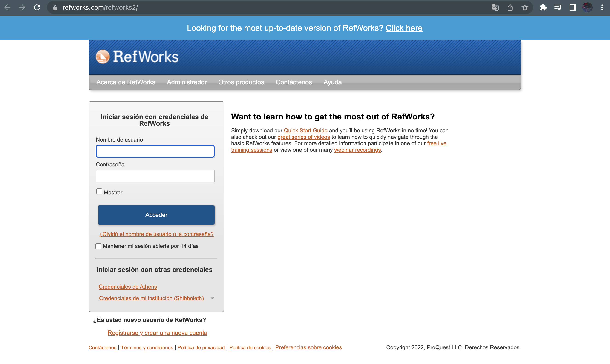The height and width of the screenshot is (364, 610).
Task: Click Registrarse y crear una nueva cuenta
Action: 157,333
